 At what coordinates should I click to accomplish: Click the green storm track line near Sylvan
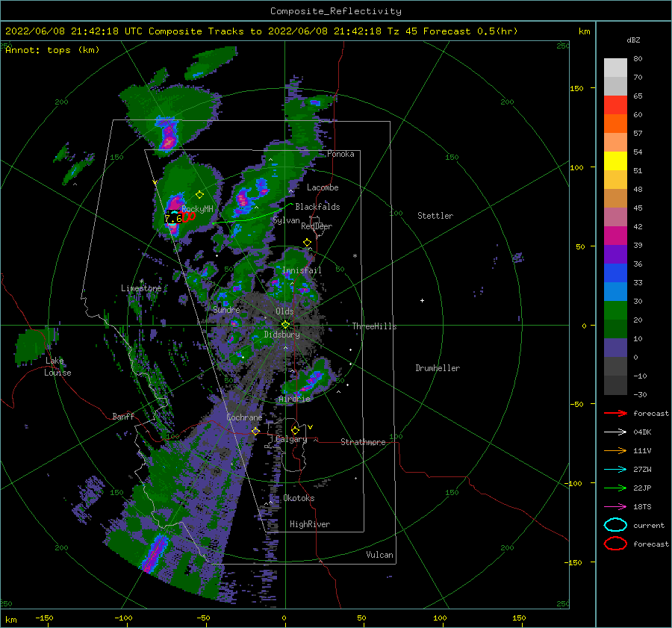(x=253, y=214)
